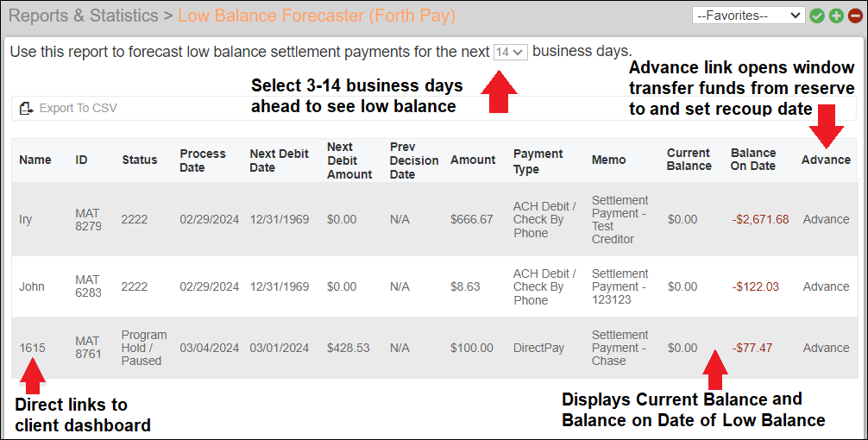Click process date 03/04/2024

point(210,348)
